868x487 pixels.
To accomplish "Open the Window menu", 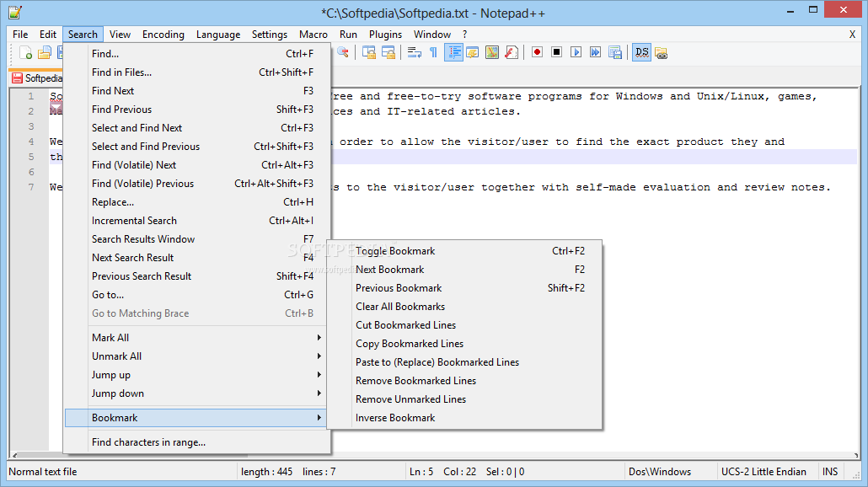I will pyautogui.click(x=432, y=35).
